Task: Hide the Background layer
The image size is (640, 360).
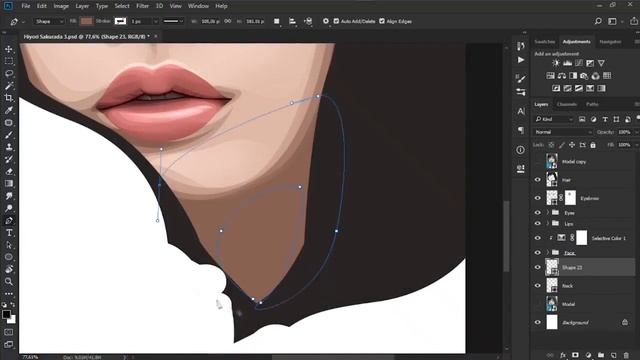Action: 538,322
